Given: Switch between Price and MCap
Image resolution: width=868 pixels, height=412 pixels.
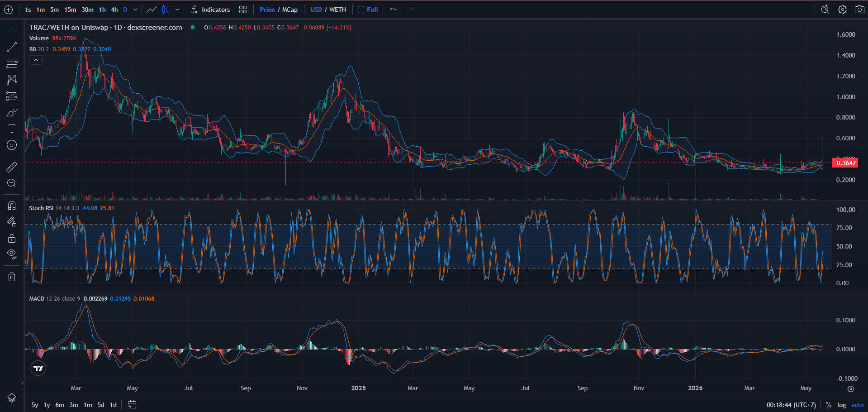Looking at the screenshot, I should (x=279, y=10).
